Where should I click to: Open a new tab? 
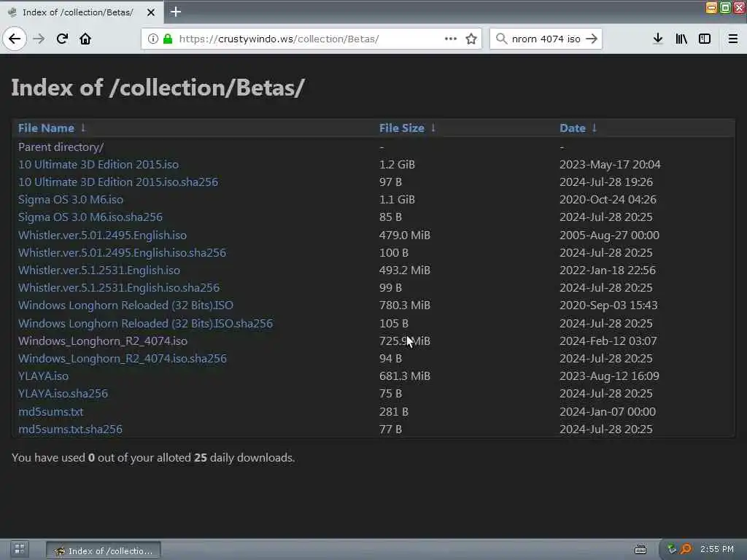point(176,12)
